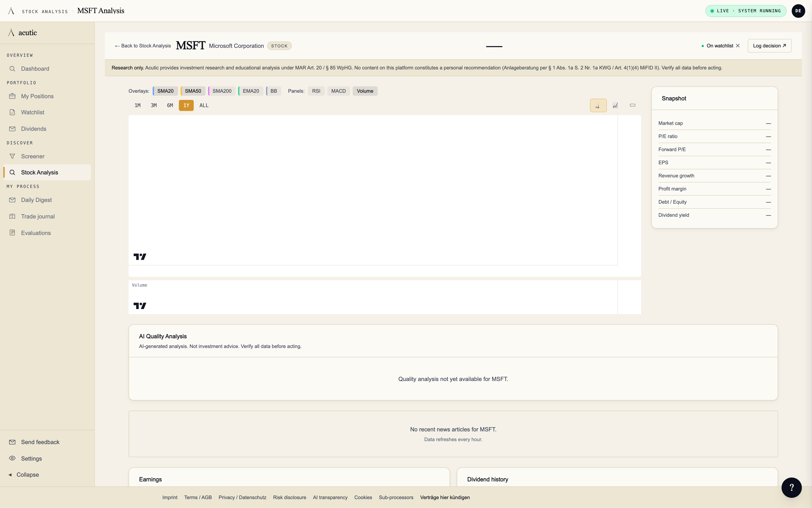Click the TradingView logo in price chart
This screenshot has height=508, width=812.
pyautogui.click(x=140, y=257)
